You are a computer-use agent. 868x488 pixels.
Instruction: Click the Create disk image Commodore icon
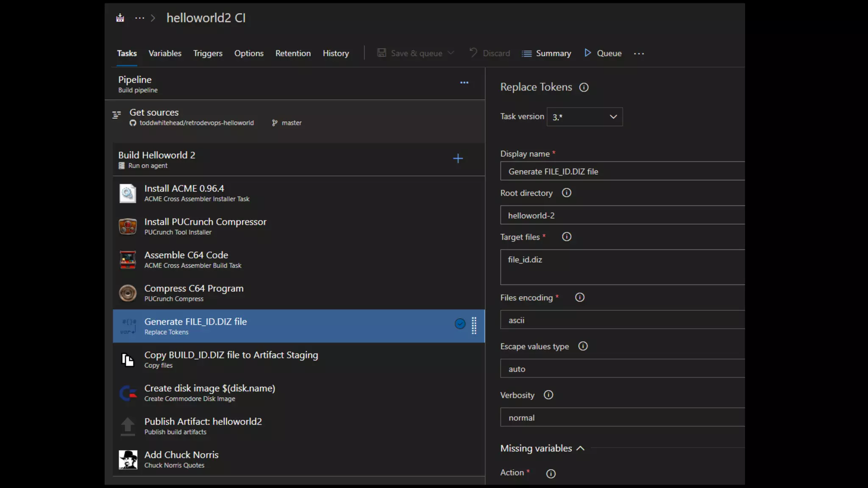[128, 393]
